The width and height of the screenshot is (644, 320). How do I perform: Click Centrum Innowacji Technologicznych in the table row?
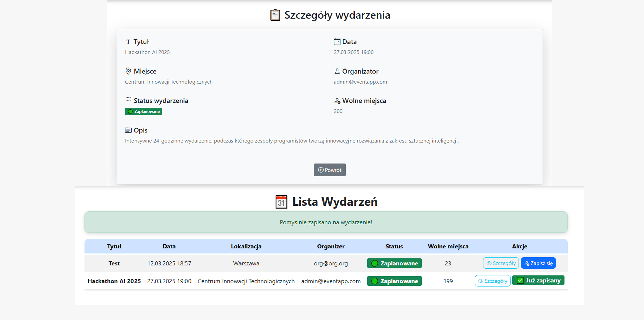[246, 281]
